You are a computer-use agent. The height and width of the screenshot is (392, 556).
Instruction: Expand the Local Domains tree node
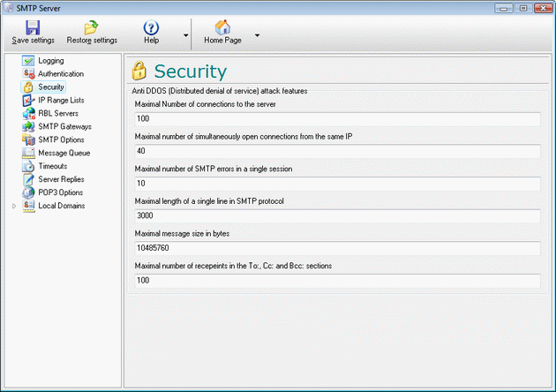[x=14, y=207]
